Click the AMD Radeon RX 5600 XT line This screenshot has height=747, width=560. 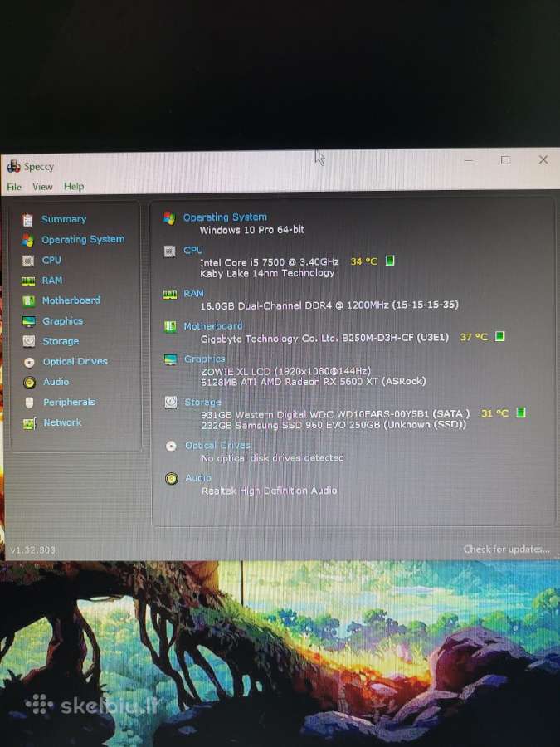[314, 382]
